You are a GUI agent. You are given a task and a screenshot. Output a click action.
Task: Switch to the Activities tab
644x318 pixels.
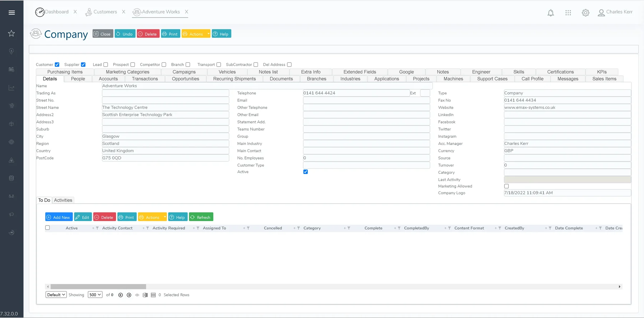click(x=63, y=200)
